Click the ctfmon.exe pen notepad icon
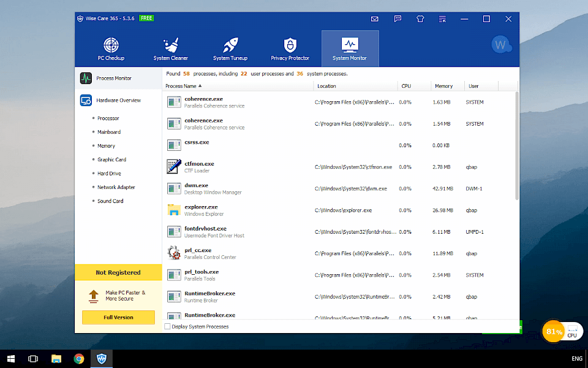588x368 pixels. pyautogui.click(x=174, y=167)
